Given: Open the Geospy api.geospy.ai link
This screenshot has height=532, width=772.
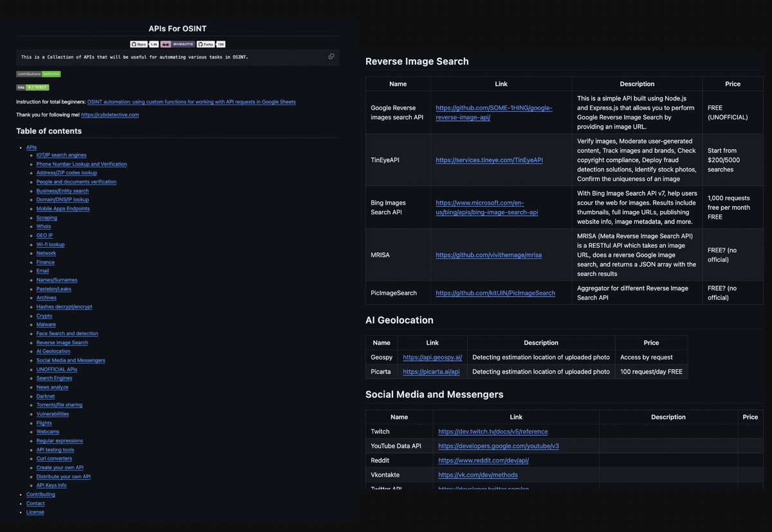Looking at the screenshot, I should [x=432, y=357].
